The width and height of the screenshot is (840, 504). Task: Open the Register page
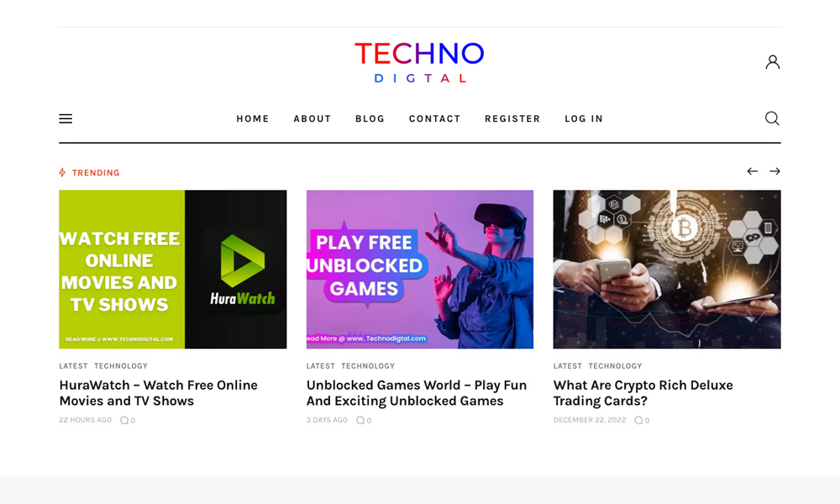[512, 119]
